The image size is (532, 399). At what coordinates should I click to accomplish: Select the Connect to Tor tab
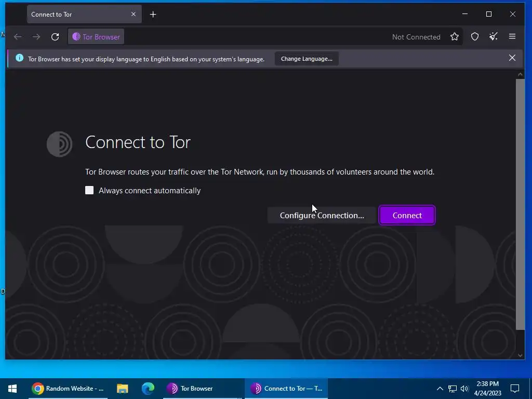(x=84, y=14)
